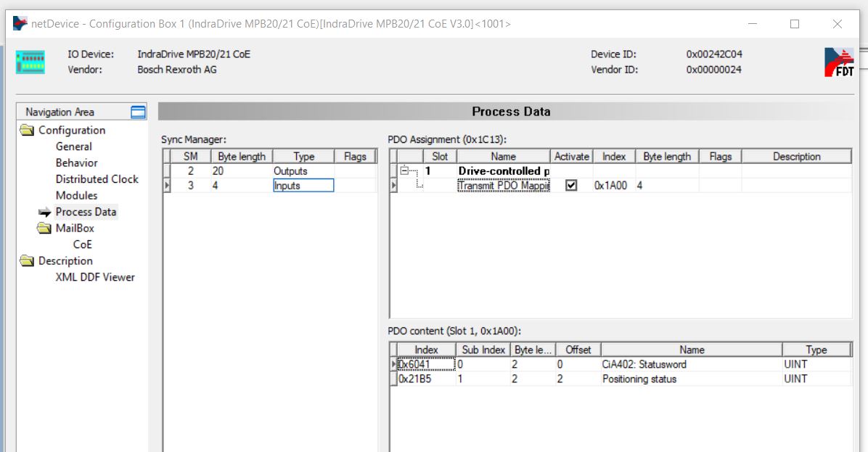This screenshot has height=452, width=868.
Task: Click the Description folder icon
Action: pos(27,261)
